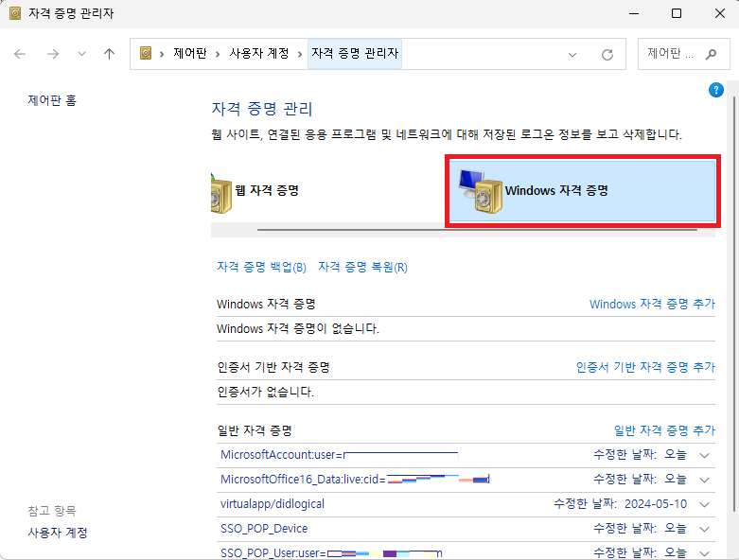Open address bar history dropdown
This screenshot has width=739, height=560.
pos(572,54)
